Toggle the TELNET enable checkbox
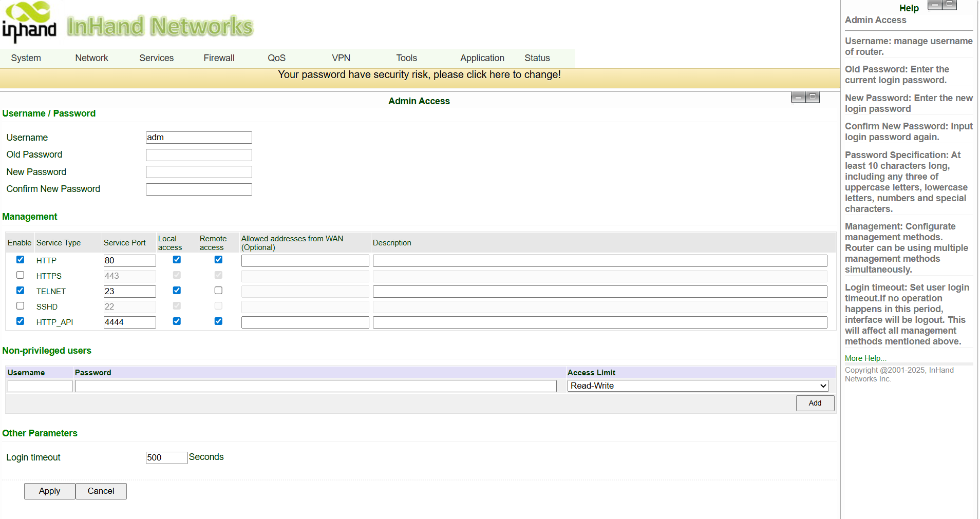The height and width of the screenshot is (519, 980). tap(20, 291)
